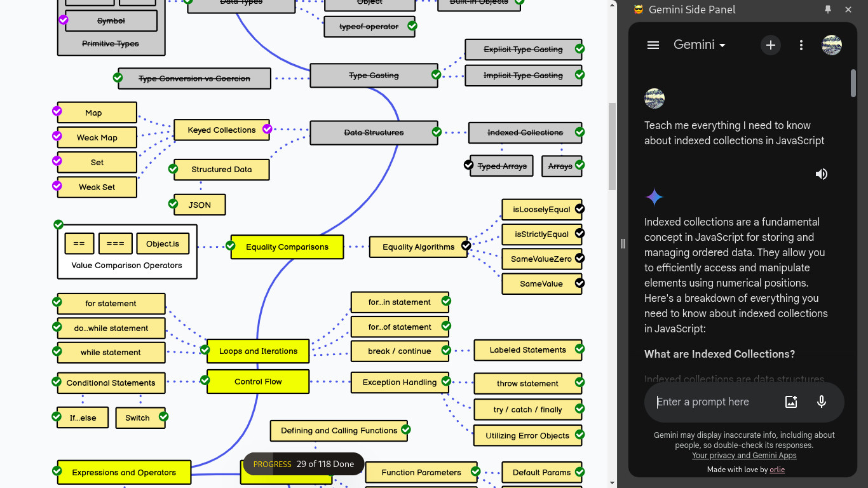Screen dimensions: 868x488
Task: Expand the Gemini model dropdown
Action: pos(699,45)
